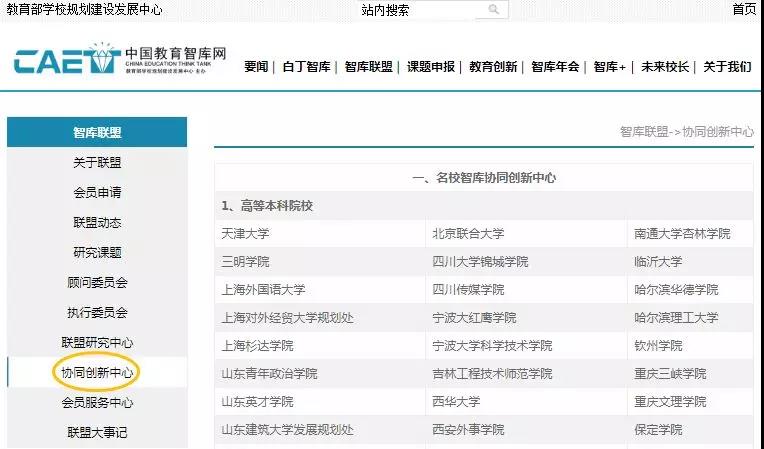Select 研究课题 in the sidebar

click(x=97, y=252)
